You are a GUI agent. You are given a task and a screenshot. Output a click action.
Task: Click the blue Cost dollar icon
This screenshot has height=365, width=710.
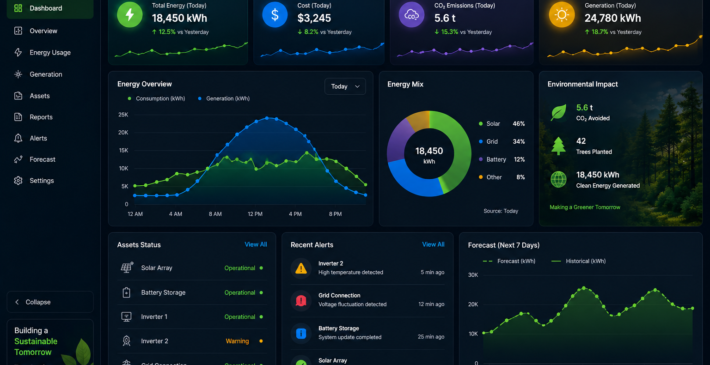[275, 14]
